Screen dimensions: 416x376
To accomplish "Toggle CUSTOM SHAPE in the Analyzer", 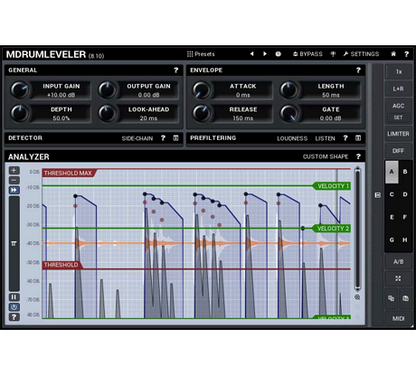I will coord(325,157).
